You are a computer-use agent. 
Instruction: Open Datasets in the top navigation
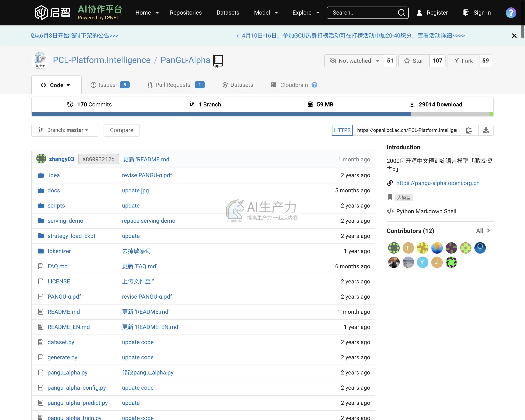click(x=228, y=13)
